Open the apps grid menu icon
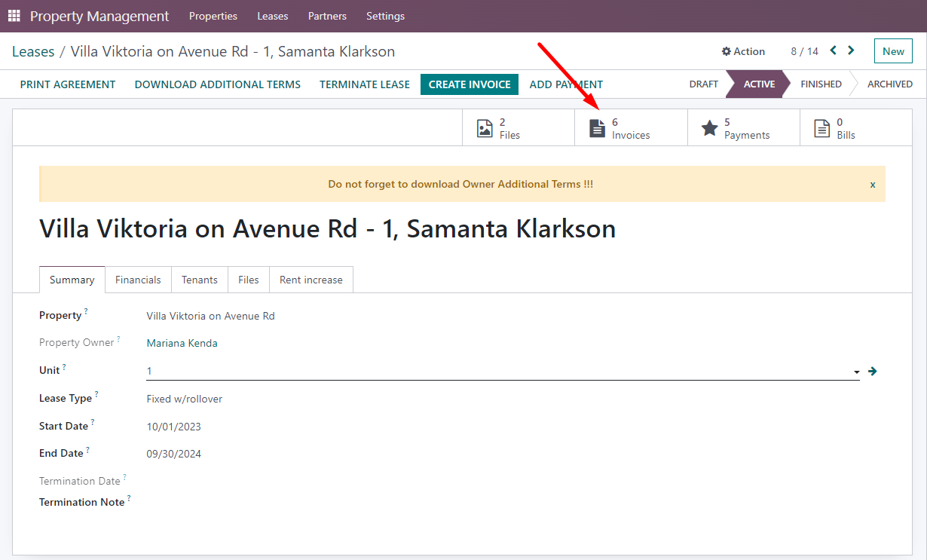 pos(14,16)
